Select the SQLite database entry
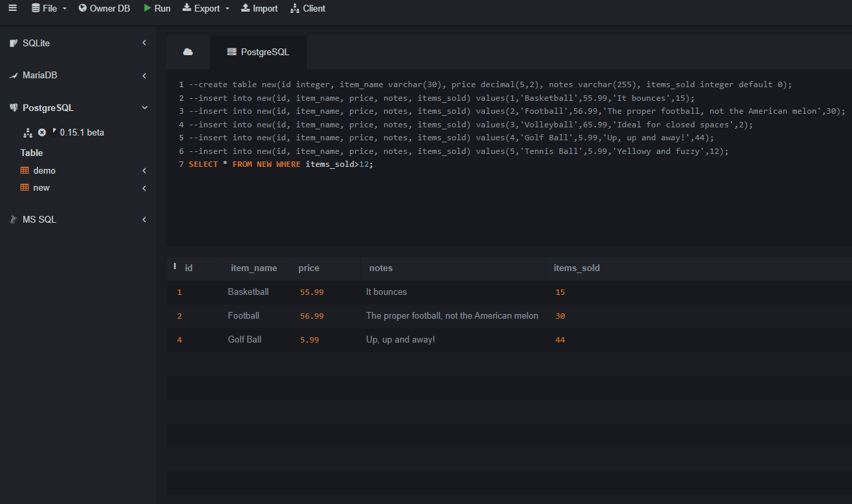This screenshot has height=504, width=852. [36, 43]
